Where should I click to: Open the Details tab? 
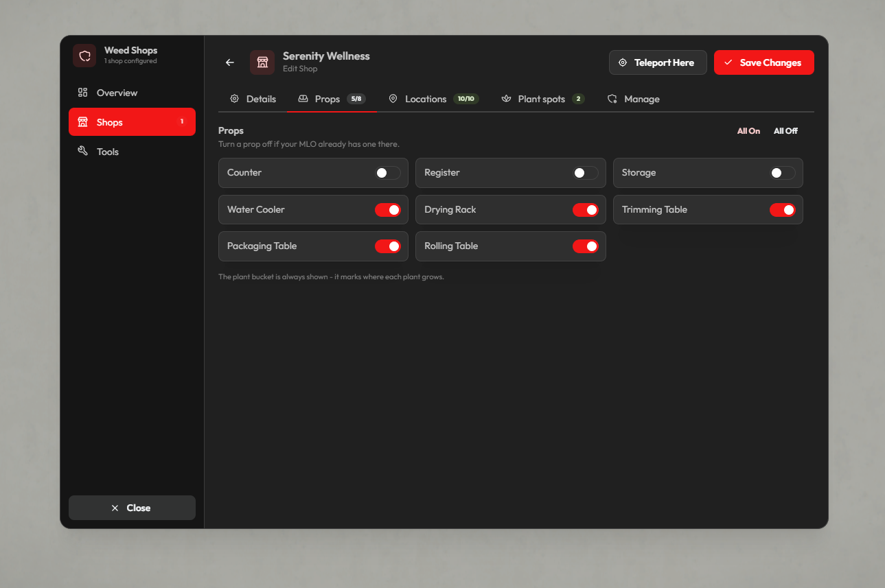(253, 99)
